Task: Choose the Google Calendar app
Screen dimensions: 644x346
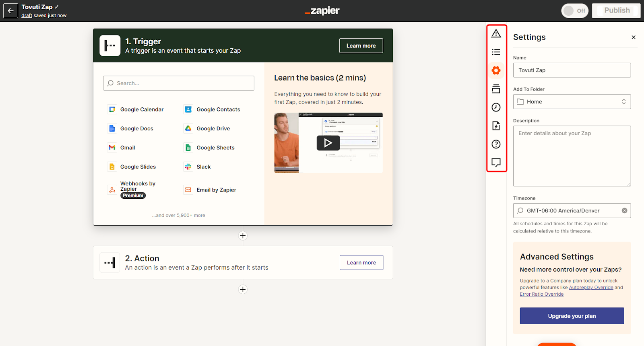Action: tap(136, 109)
